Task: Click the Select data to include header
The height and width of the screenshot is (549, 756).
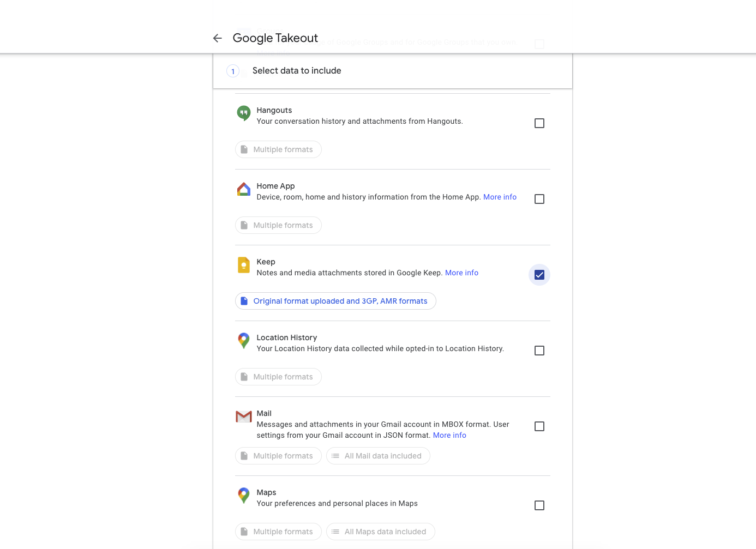Action: click(x=297, y=71)
